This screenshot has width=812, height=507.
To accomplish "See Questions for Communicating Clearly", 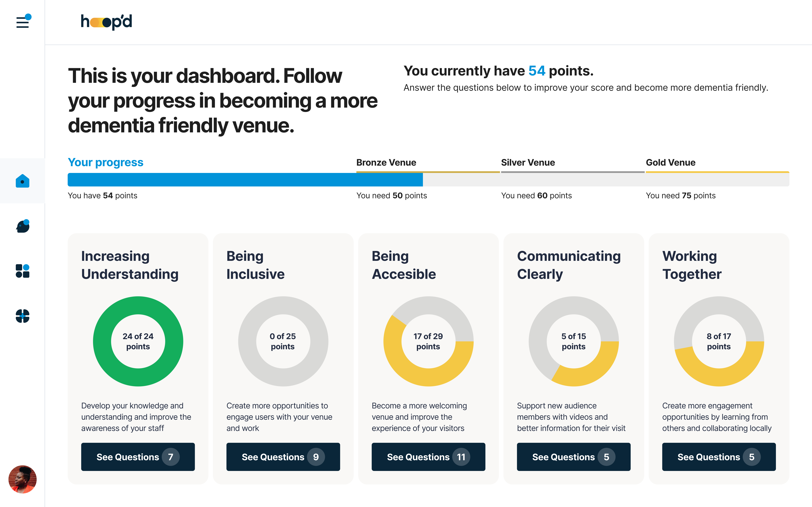I will click(574, 457).
